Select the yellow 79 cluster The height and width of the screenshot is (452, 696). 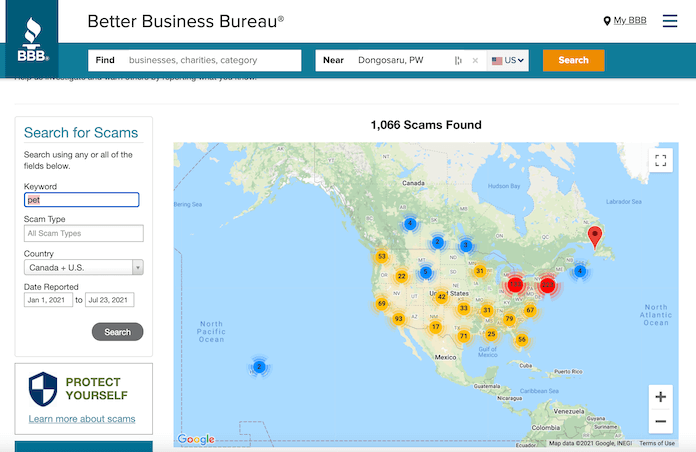(x=509, y=318)
